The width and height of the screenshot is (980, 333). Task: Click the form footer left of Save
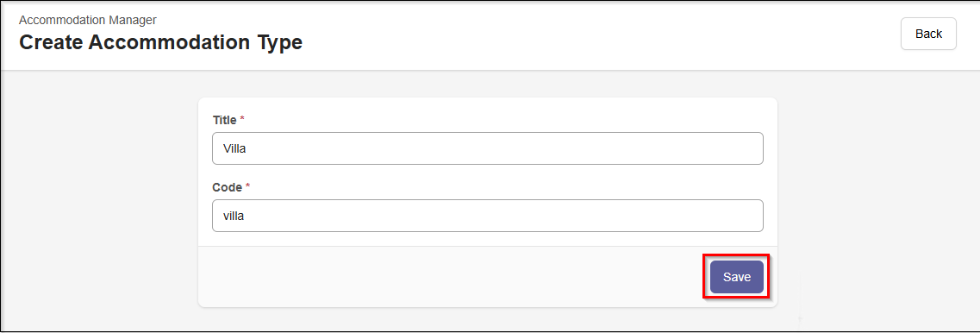[x=450, y=277]
